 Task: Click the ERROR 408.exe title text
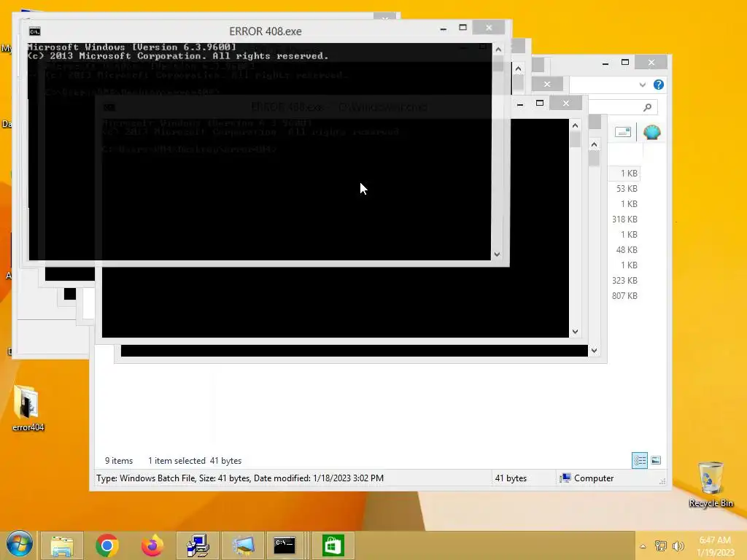(266, 31)
